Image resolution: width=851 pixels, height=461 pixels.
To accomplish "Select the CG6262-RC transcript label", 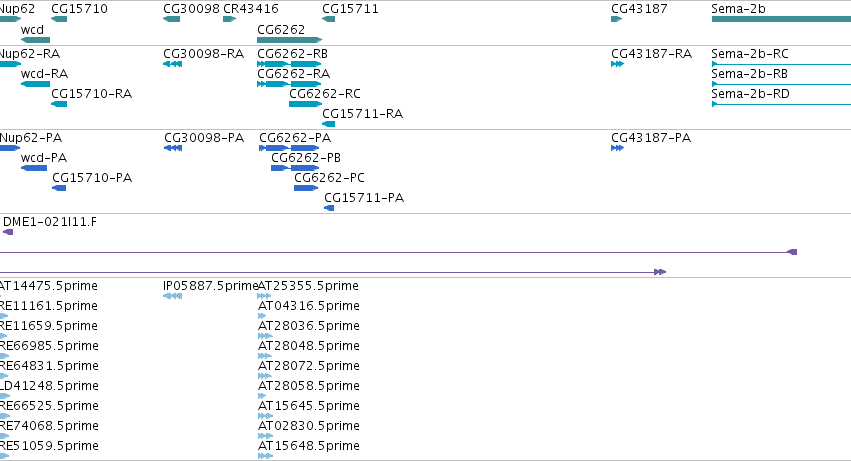I will click(325, 94).
